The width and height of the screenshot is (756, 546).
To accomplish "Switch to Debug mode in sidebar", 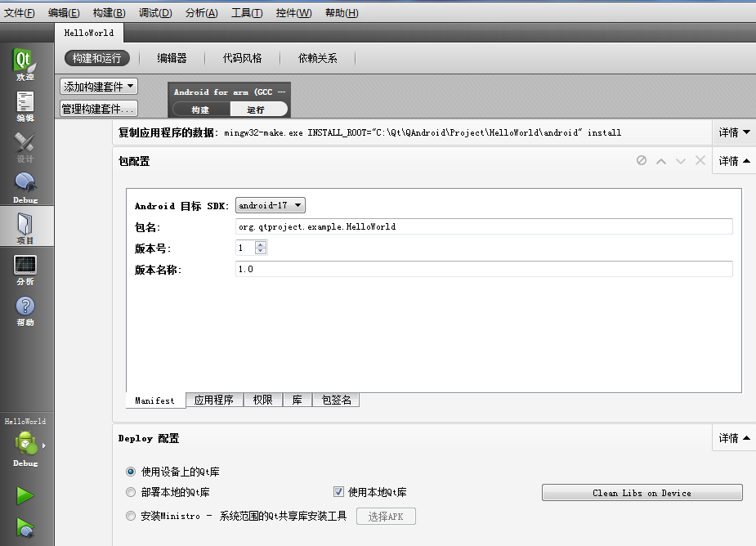I will (x=25, y=188).
